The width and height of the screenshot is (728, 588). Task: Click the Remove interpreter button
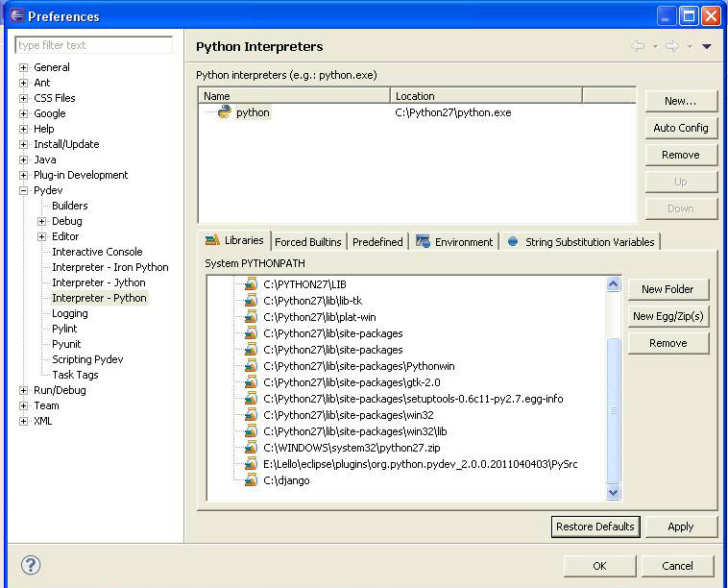681,155
